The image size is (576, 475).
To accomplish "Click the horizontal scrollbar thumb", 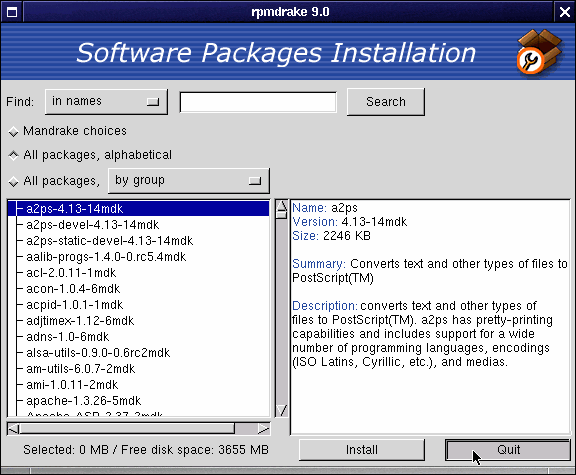I will (127, 429).
